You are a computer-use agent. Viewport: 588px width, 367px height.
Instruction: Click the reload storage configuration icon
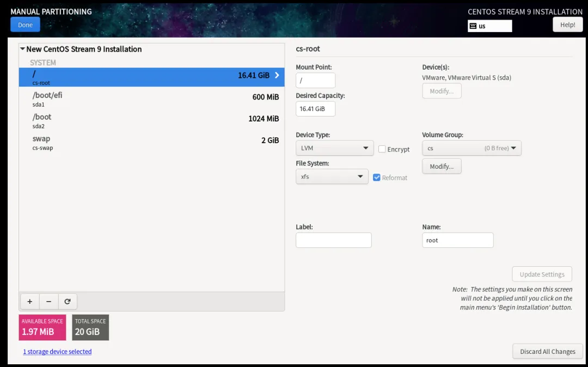point(68,302)
